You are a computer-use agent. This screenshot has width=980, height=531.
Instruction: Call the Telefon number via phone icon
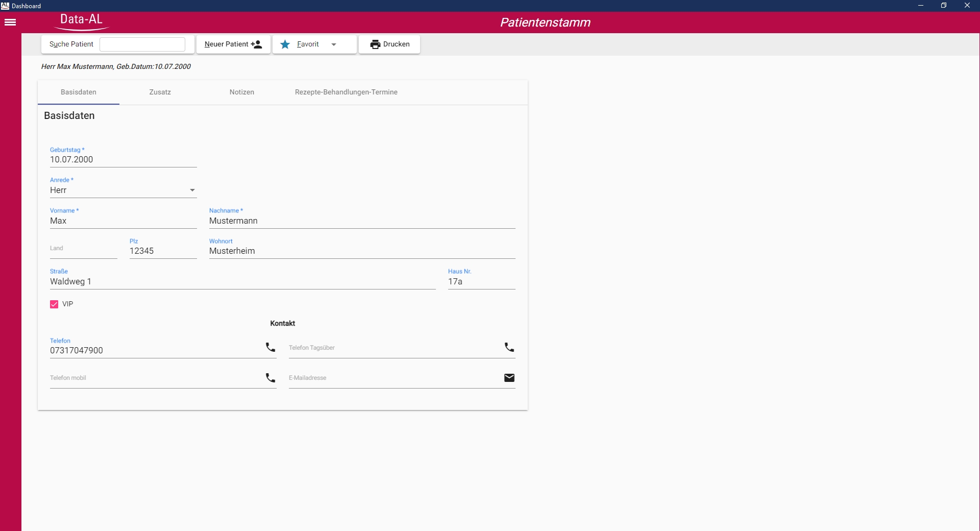tap(271, 348)
